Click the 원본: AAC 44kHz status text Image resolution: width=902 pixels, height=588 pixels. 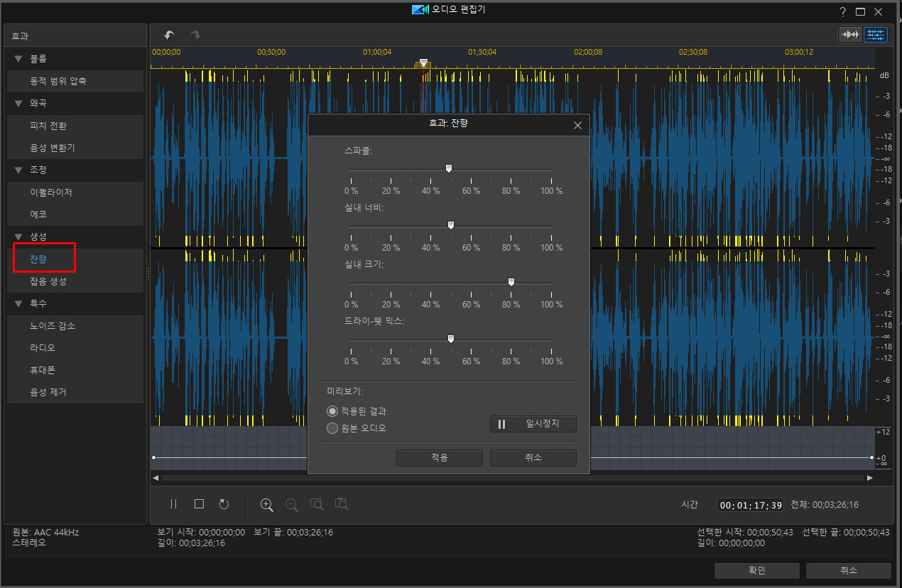(46, 532)
